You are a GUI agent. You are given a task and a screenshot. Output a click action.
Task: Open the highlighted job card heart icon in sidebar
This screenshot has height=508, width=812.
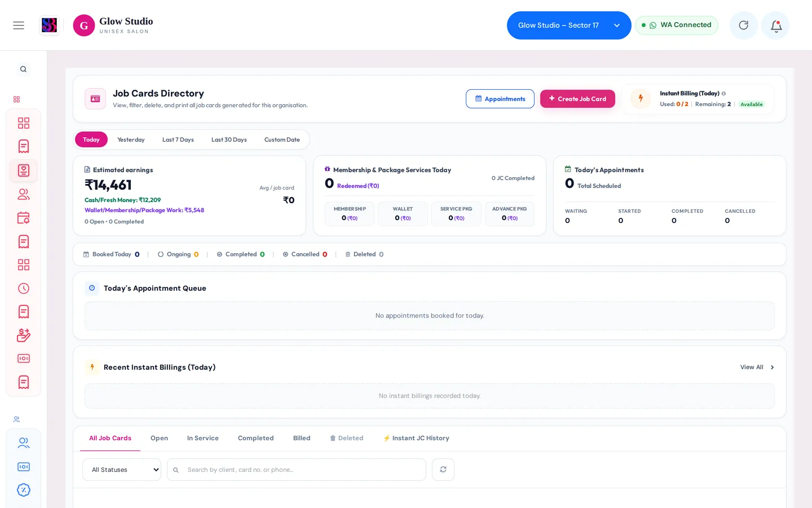click(x=24, y=170)
